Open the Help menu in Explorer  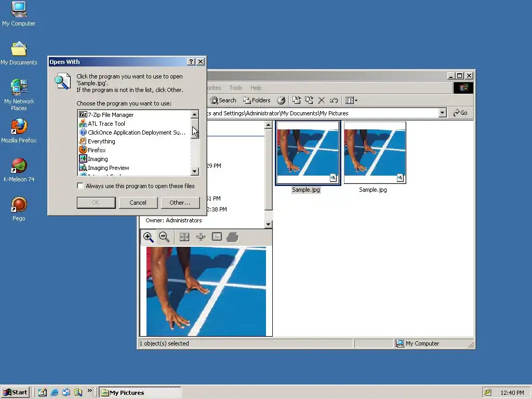(256, 88)
